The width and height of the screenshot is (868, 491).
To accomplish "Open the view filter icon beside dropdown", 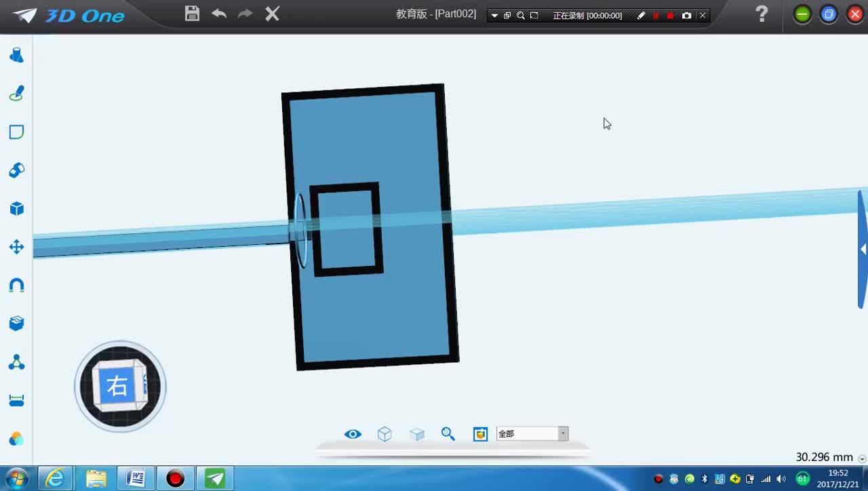I will click(x=480, y=434).
